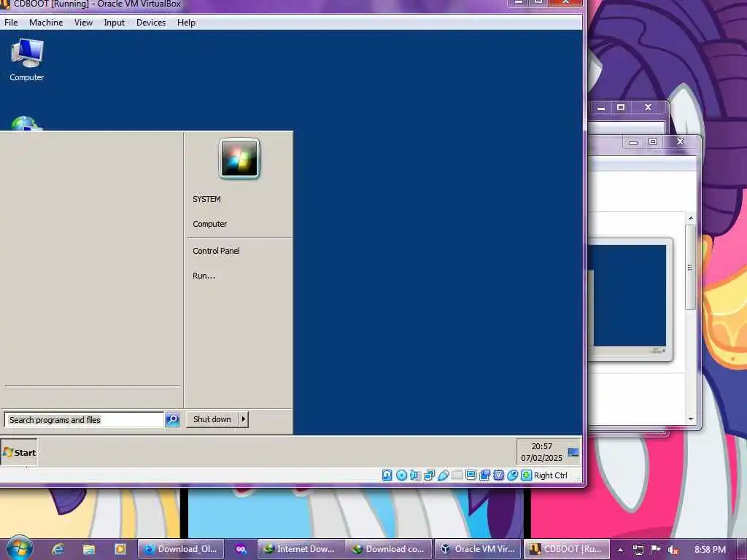Select SYSTEM in the Start menu

[206, 199]
